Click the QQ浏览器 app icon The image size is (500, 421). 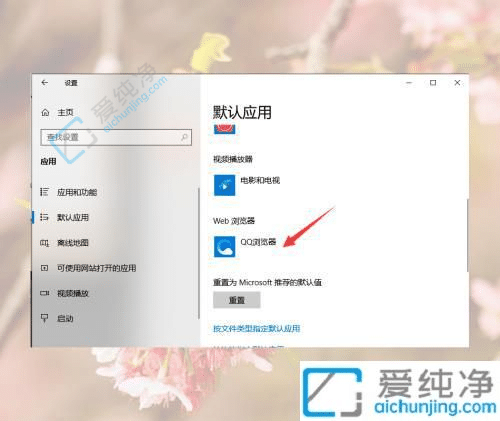224,247
